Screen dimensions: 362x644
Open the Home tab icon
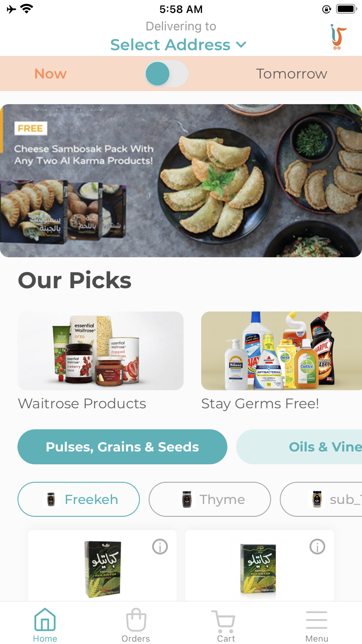pyautogui.click(x=45, y=619)
